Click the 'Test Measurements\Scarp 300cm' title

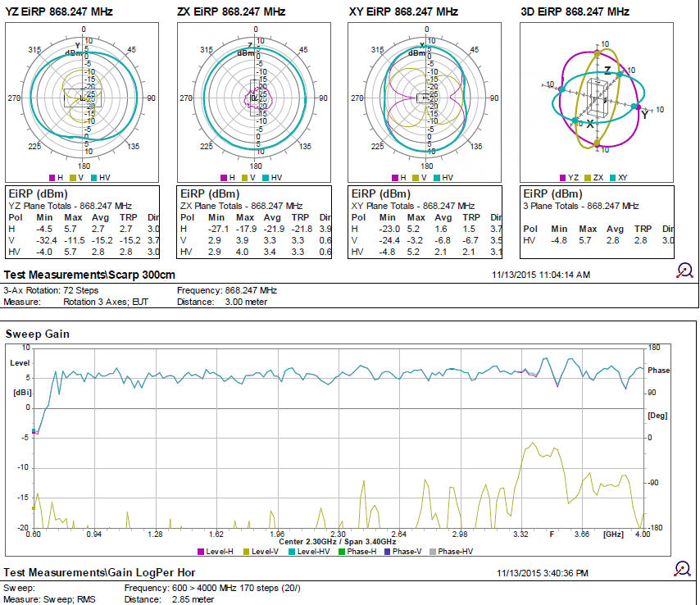click(89, 275)
